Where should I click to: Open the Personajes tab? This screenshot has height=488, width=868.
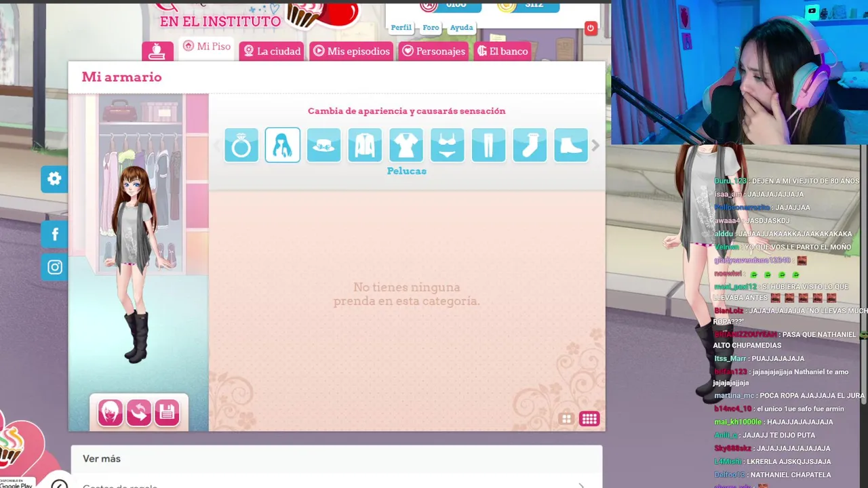(433, 51)
